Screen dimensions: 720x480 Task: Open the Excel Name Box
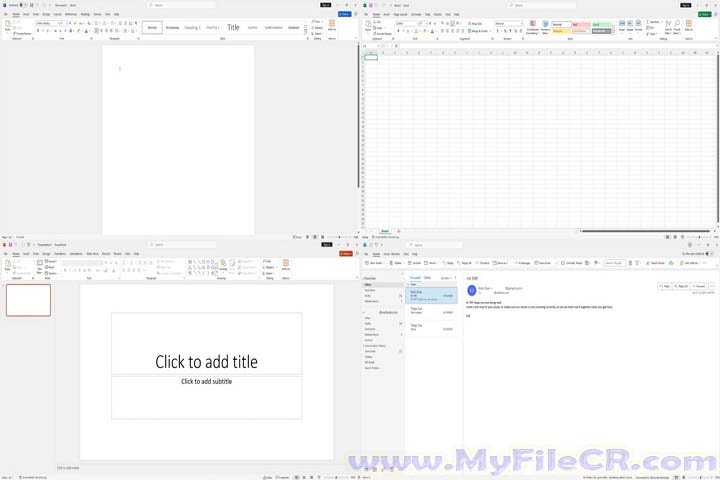371,46
